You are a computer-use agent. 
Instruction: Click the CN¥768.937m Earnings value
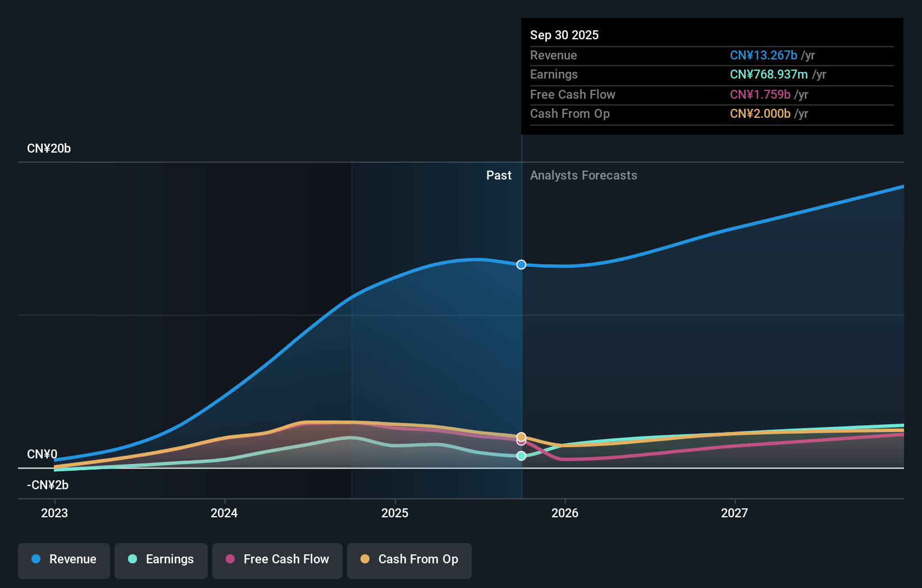click(769, 74)
